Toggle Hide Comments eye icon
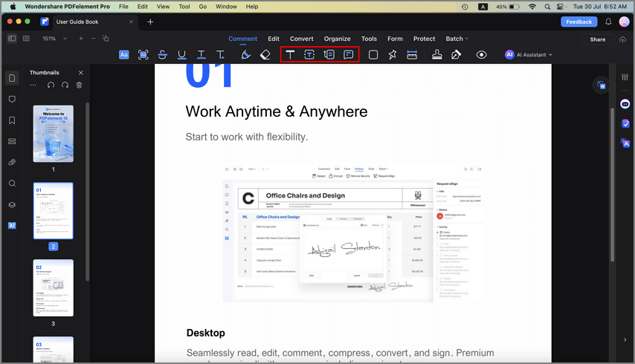The height and width of the screenshot is (364, 635). pyautogui.click(x=482, y=55)
